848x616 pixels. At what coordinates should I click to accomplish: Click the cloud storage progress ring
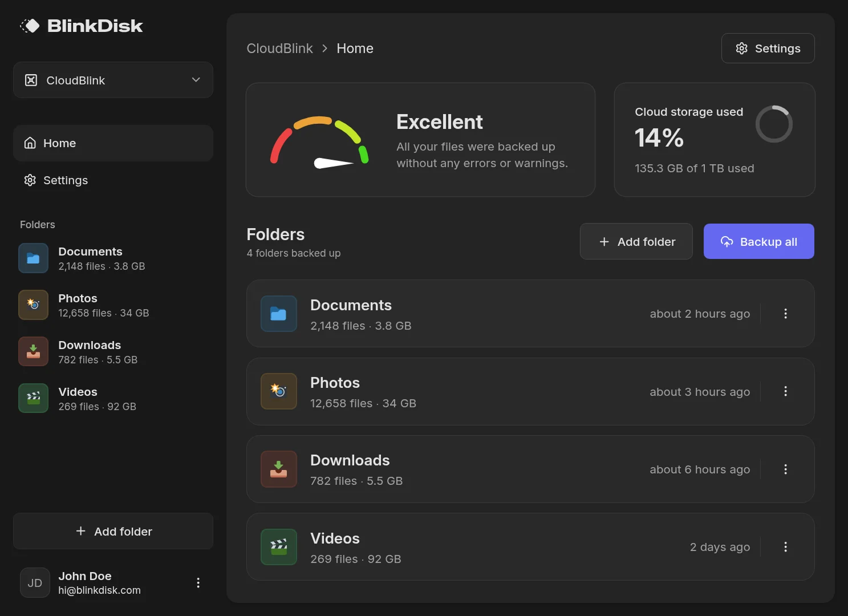pyautogui.click(x=774, y=124)
